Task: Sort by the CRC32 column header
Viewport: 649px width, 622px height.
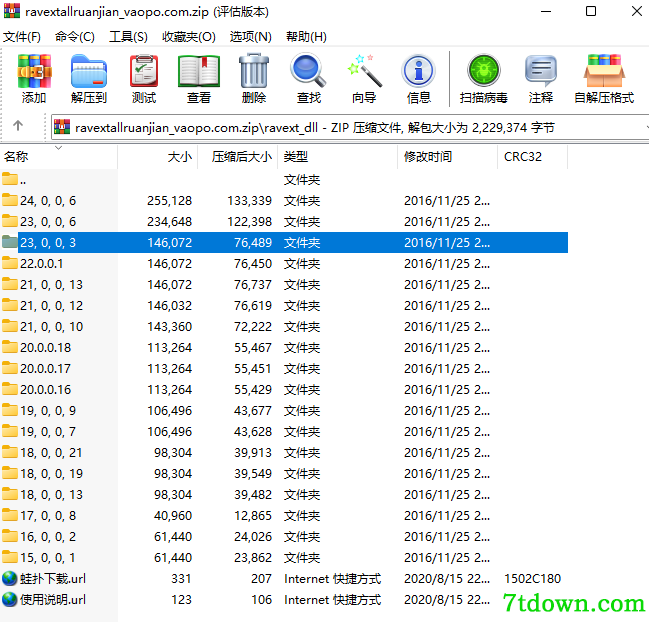Action: (532, 157)
